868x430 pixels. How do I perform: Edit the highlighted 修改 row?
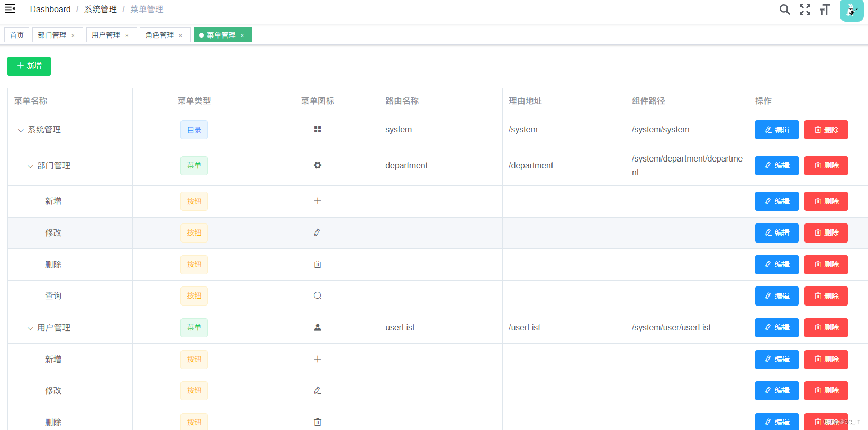click(x=776, y=233)
